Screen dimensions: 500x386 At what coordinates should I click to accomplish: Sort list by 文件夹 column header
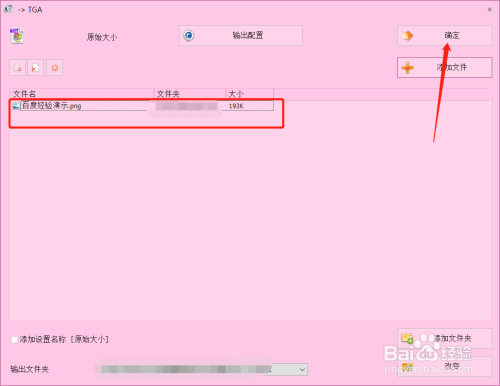point(190,94)
